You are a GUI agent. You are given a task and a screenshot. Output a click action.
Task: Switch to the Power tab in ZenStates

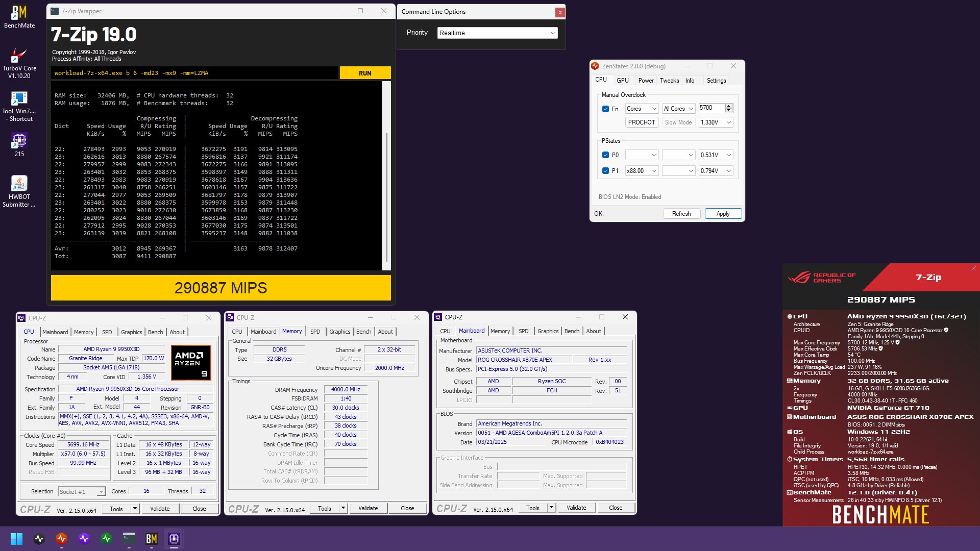click(646, 81)
